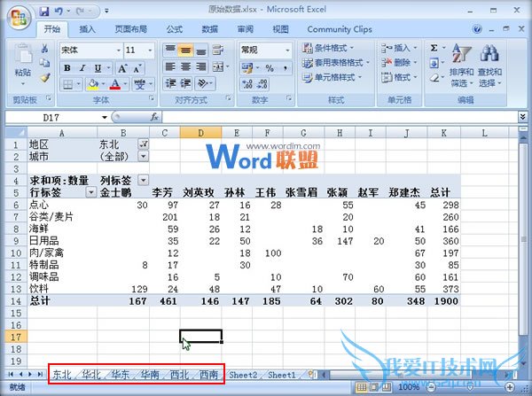Open 单元格样式 cell styles menu
532x396 pixels.
coord(332,77)
